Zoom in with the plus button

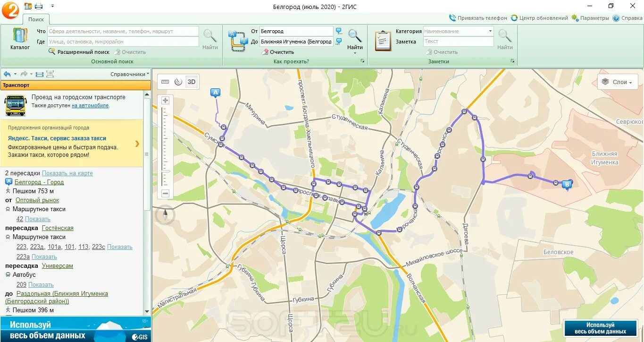pos(165,100)
